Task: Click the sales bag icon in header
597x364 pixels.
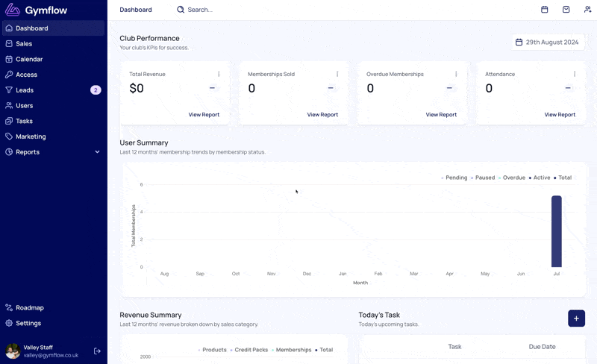Action: pyautogui.click(x=566, y=10)
